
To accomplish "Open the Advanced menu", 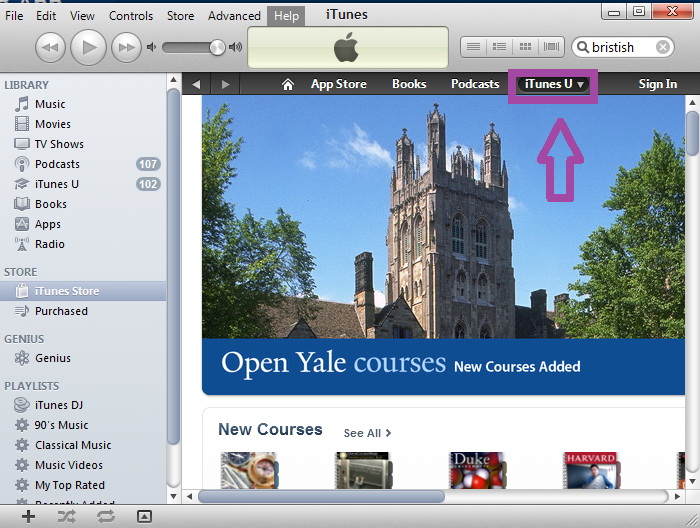I will 234,16.
